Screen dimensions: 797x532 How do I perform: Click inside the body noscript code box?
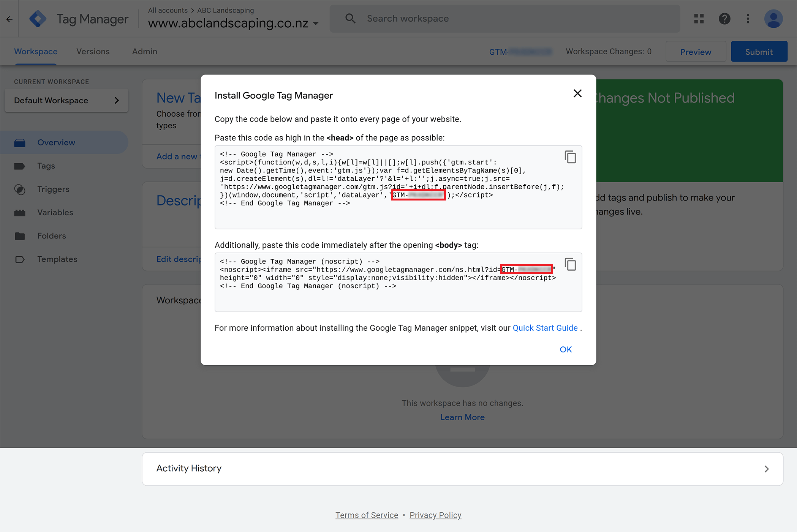coord(398,283)
